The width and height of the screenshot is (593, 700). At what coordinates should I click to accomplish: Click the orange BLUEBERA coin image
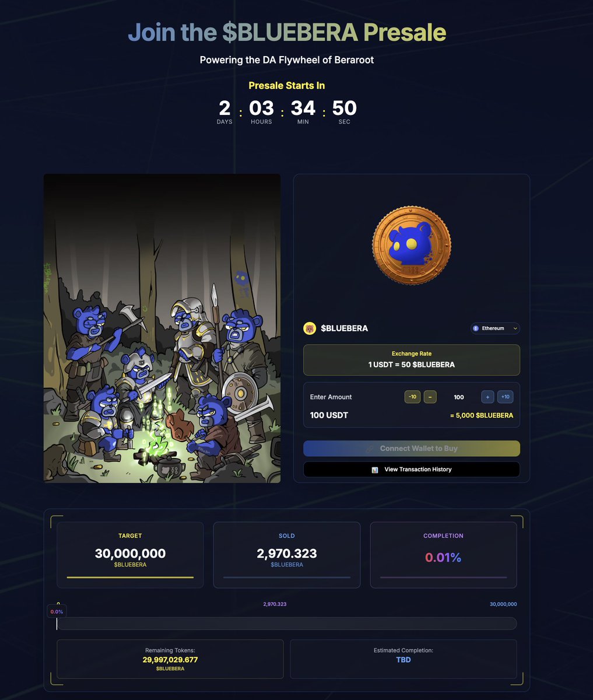click(412, 243)
